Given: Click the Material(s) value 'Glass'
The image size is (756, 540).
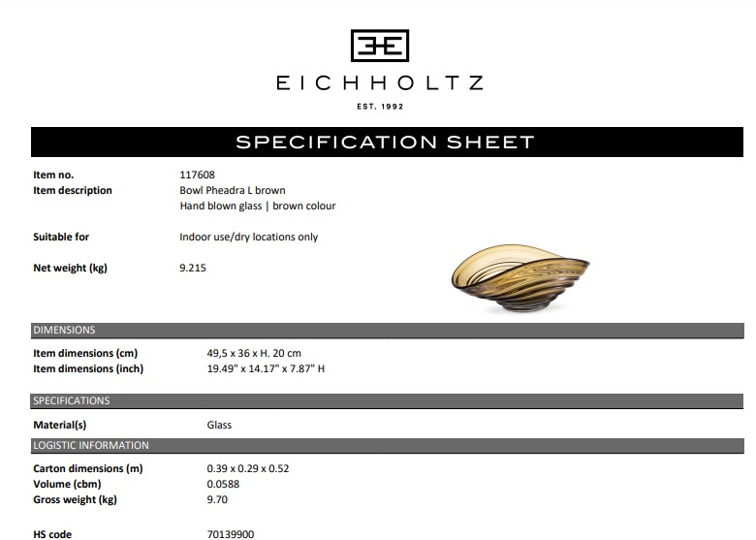Looking at the screenshot, I should pyautogui.click(x=219, y=425).
